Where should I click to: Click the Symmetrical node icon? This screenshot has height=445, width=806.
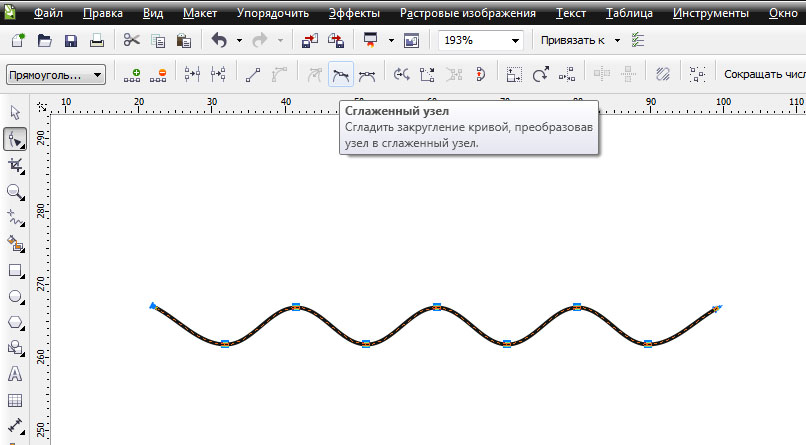pos(367,76)
